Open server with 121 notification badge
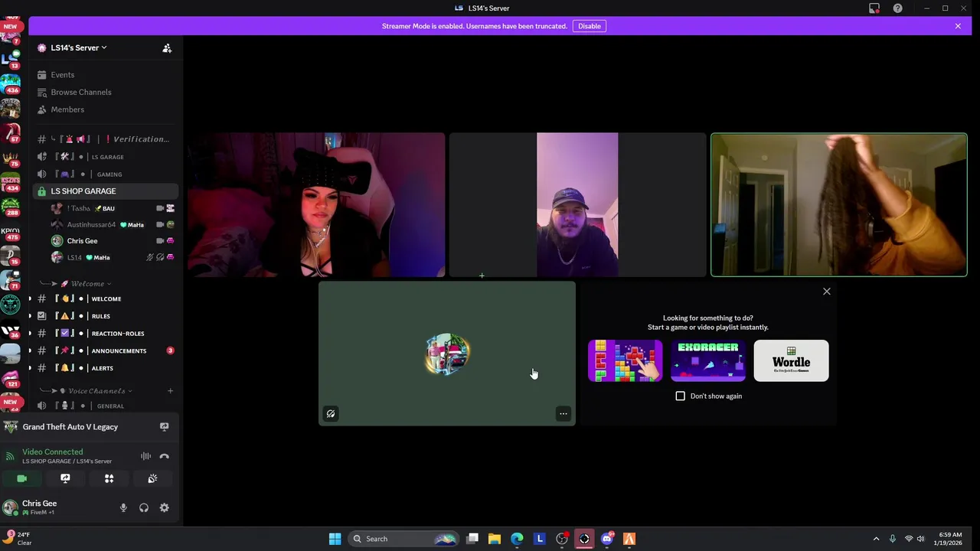 (10, 377)
